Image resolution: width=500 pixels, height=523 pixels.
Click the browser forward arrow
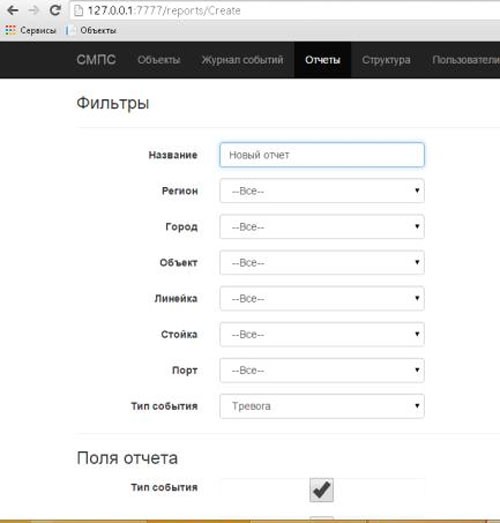coord(33,10)
